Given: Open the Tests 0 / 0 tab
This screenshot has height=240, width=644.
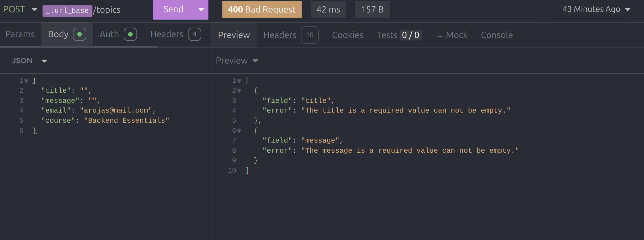Looking at the screenshot, I should [399, 35].
